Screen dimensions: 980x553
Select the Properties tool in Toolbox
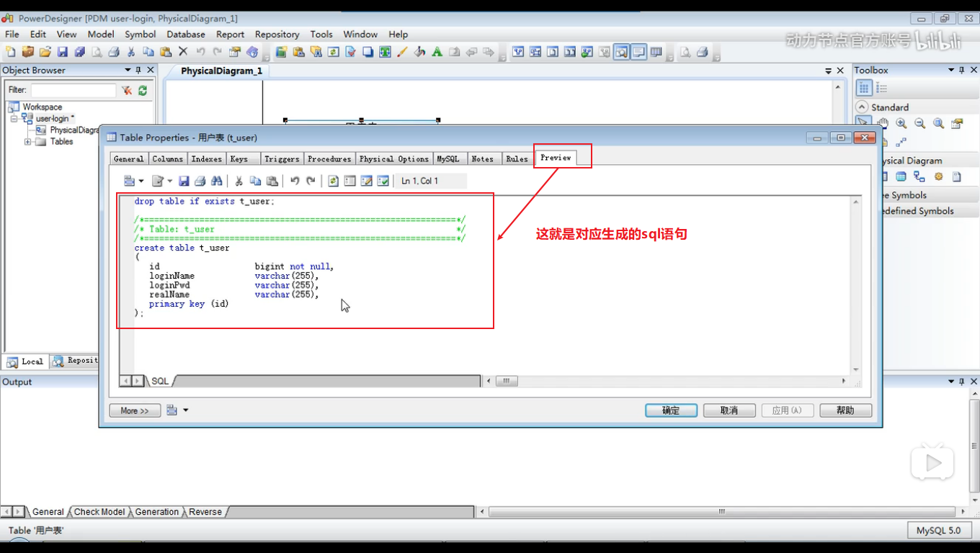958,124
